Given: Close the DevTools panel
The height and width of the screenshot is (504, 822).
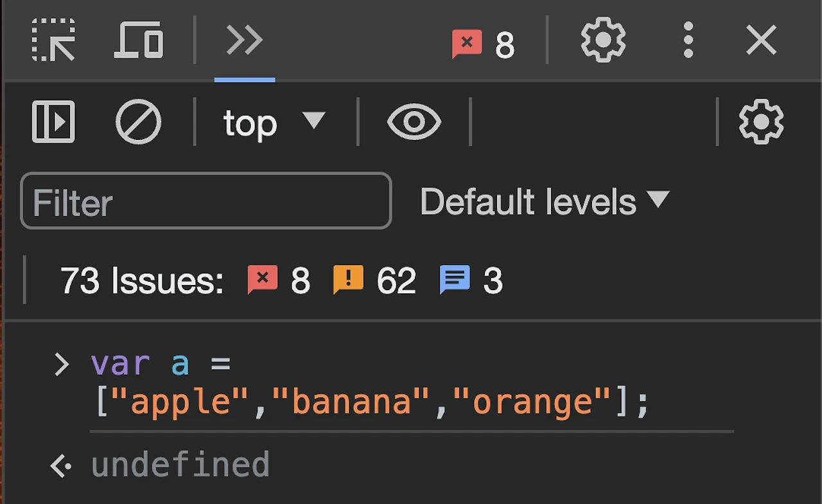Looking at the screenshot, I should click(x=762, y=41).
